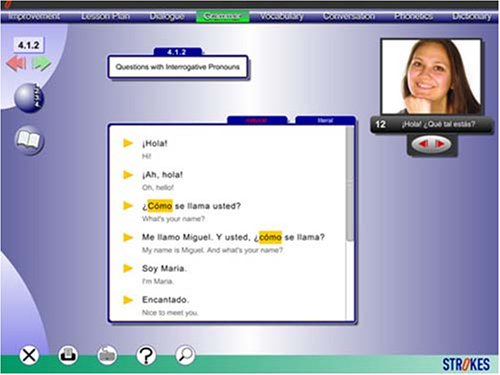Click the "Questions with Interrogative Pronouns" title box
Screen dimensions: 500x375
pos(178,67)
